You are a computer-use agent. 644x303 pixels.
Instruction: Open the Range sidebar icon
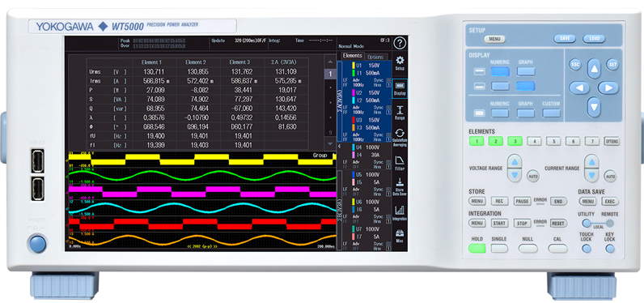tap(400, 113)
